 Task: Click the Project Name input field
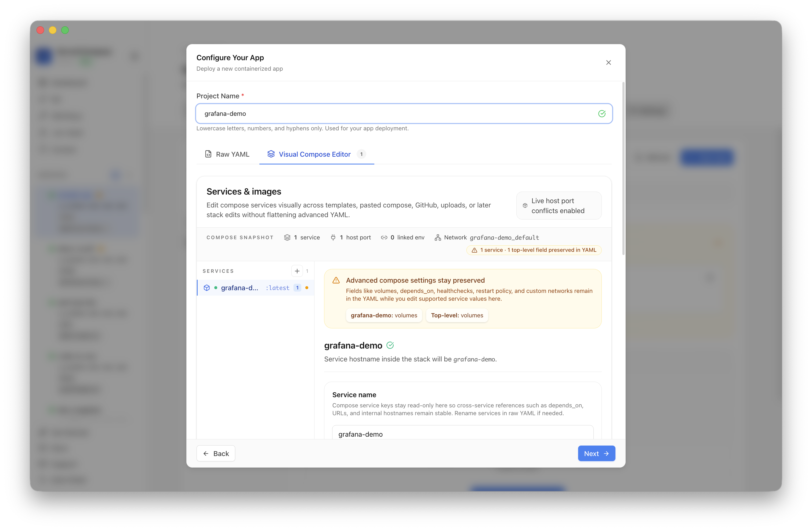[404, 113]
